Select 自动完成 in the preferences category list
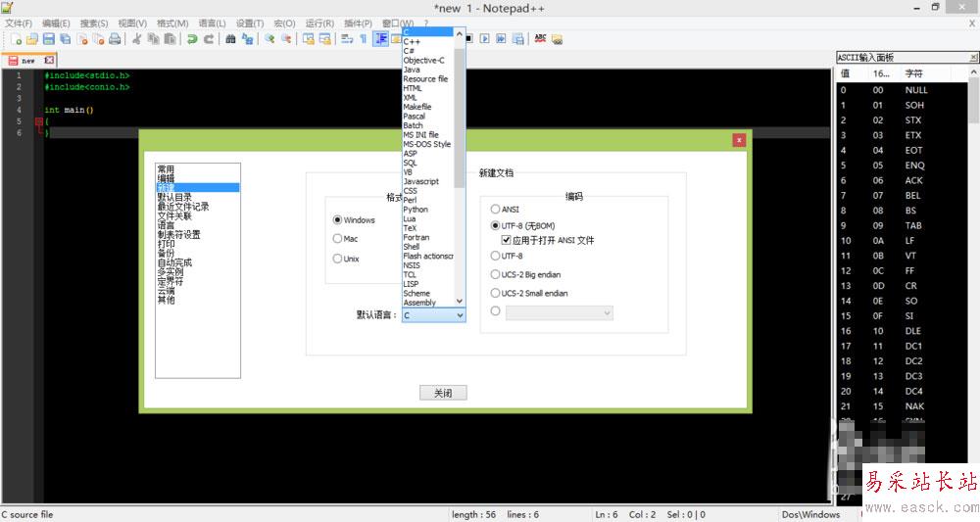980x522 pixels. [198, 262]
